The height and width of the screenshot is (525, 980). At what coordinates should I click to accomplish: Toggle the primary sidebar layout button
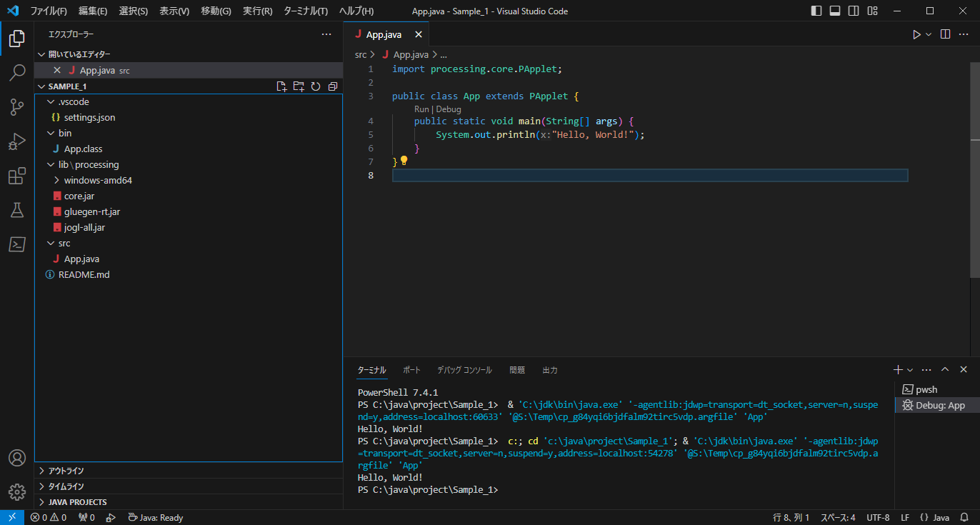(816, 11)
